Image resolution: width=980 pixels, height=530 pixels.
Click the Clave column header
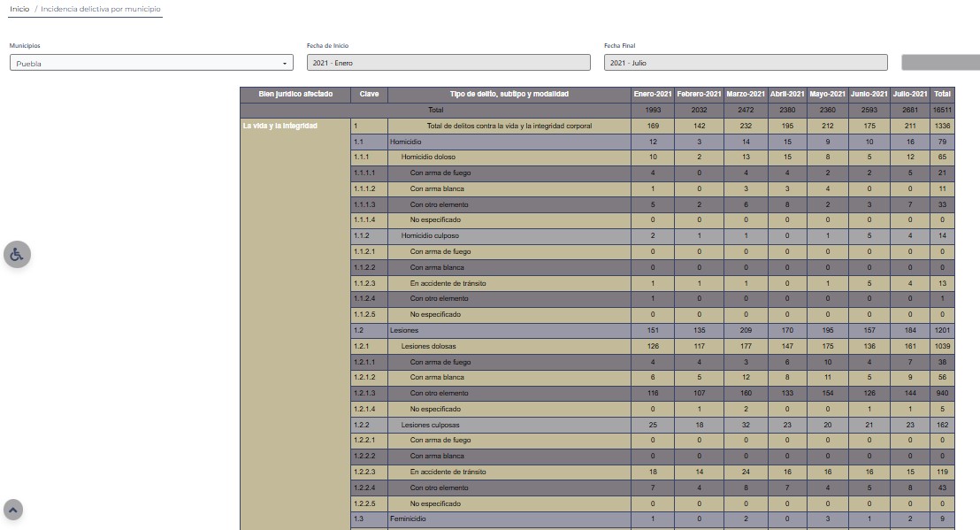pos(369,94)
